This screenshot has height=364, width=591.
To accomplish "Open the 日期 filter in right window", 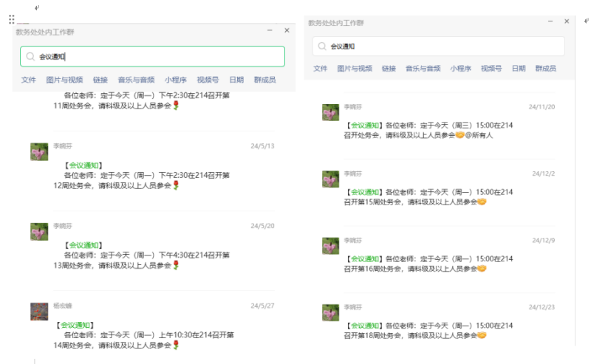I will click(519, 69).
